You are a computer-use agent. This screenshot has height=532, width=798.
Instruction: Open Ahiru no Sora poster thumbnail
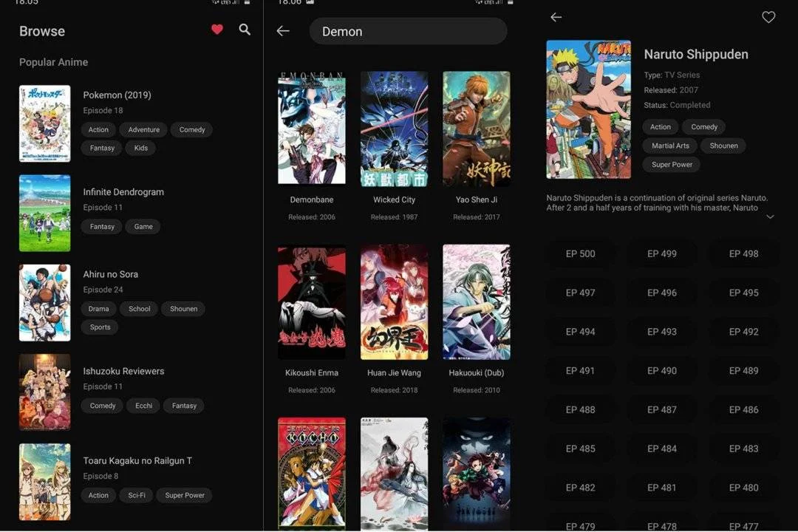pos(45,303)
